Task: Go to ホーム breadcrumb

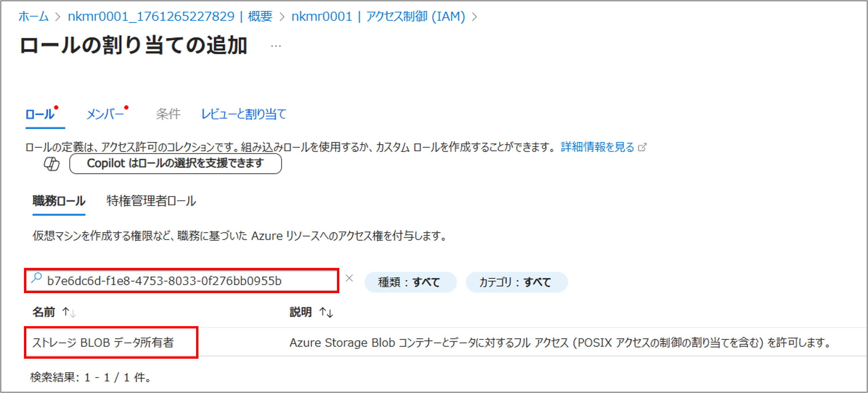Action: tap(33, 16)
